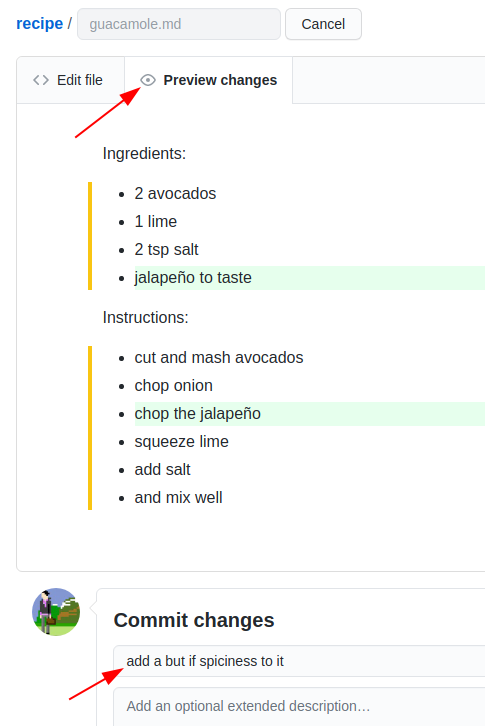Open the recipe repository breadcrumb link
Screen dimensions: 485x726
(x=39, y=23)
